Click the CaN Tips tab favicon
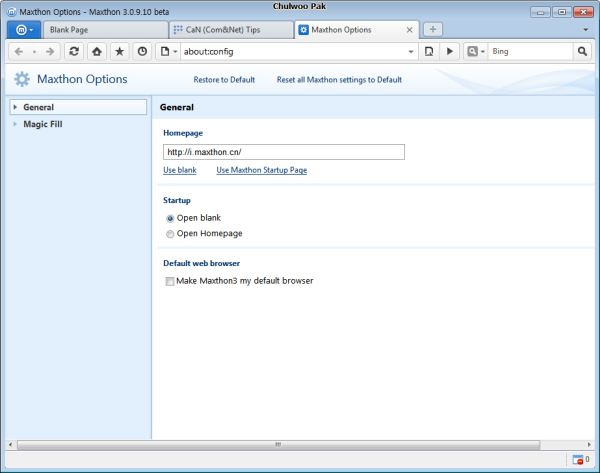The image size is (600, 473). click(x=178, y=29)
